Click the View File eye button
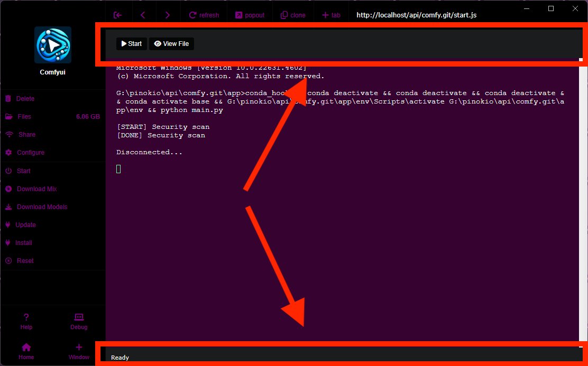This screenshot has height=366, width=588. tap(171, 44)
